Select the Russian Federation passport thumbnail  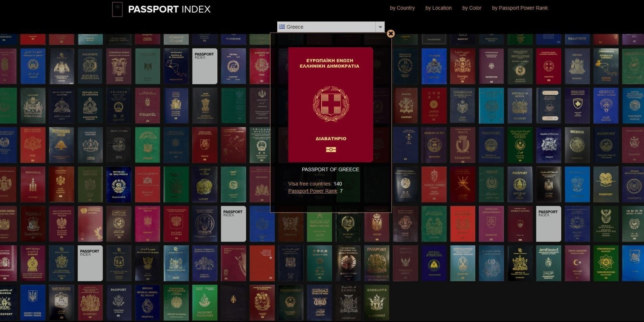(x=176, y=224)
